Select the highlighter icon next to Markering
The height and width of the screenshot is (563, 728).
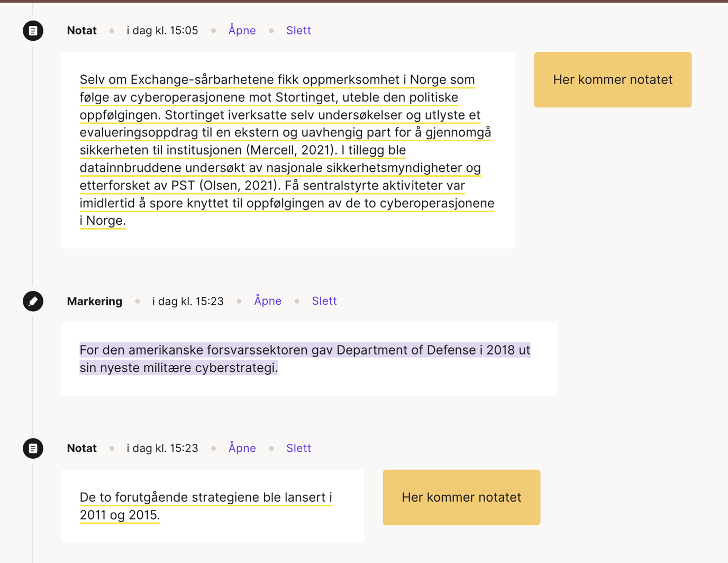pyautogui.click(x=33, y=301)
